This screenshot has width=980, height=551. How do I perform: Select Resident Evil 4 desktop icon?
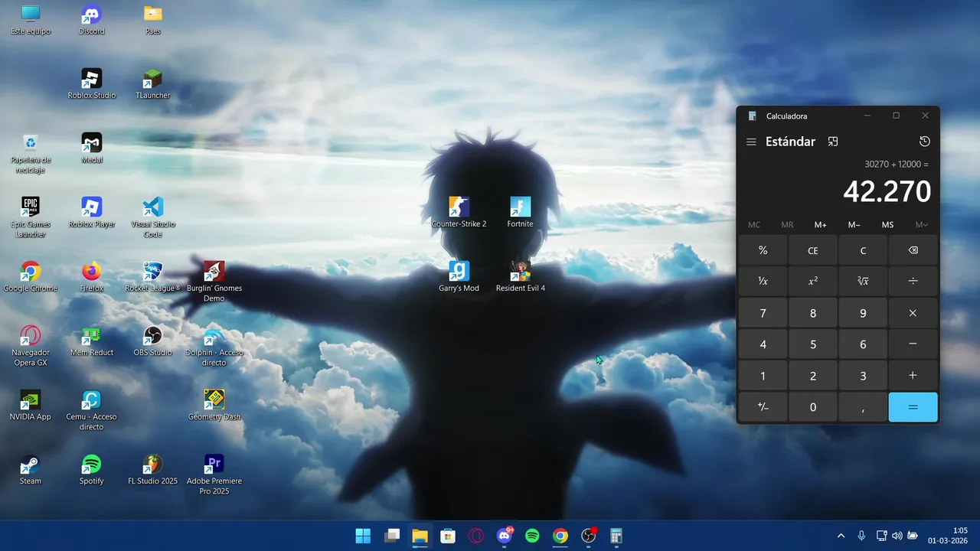520,277
